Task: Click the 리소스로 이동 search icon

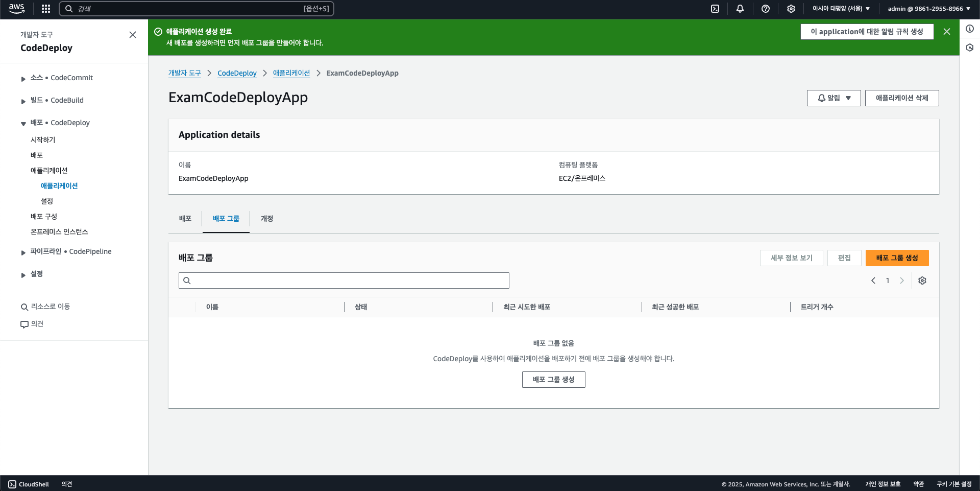Action: point(24,307)
